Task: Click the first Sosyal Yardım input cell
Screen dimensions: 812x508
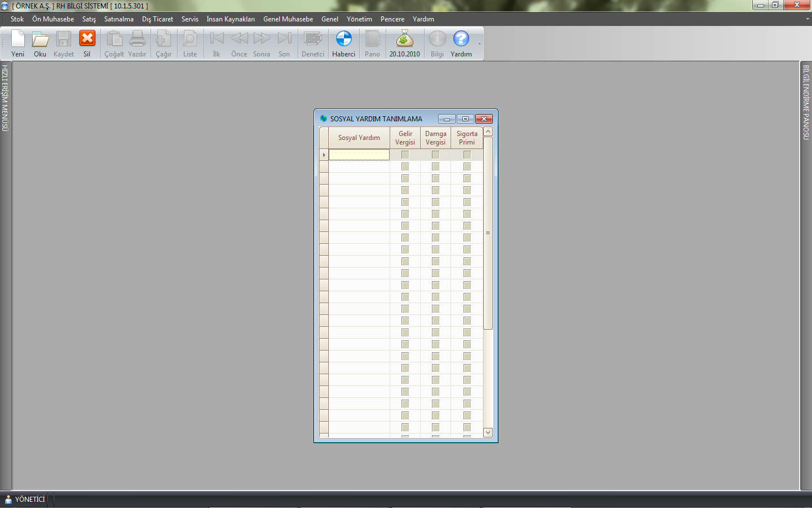Action: point(359,155)
